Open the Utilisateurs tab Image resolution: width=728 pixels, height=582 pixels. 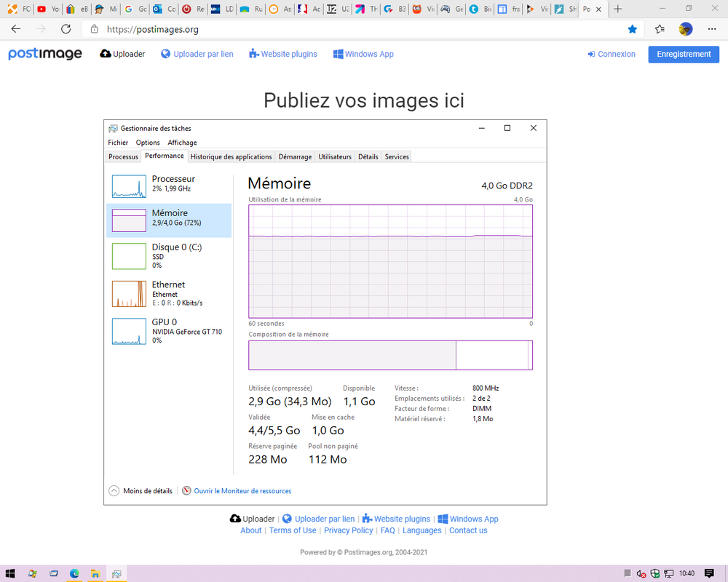335,157
